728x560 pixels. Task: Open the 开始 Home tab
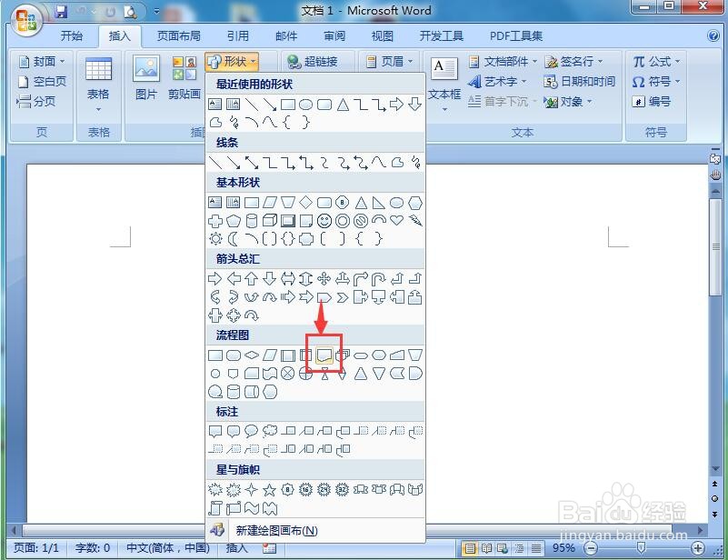click(x=72, y=35)
